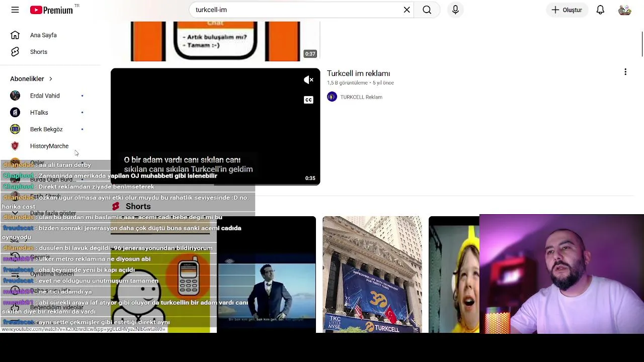Click the YouTube Premium logo
The width and height of the screenshot is (644, 362).
click(x=51, y=10)
